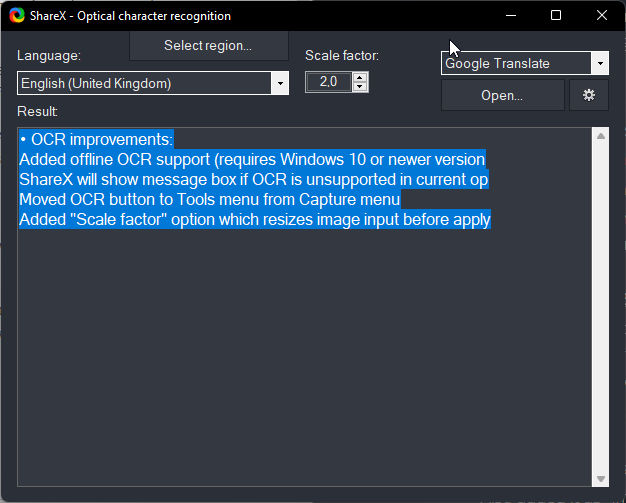Image resolution: width=626 pixels, height=503 pixels.
Task: Focus the Scale factor value field
Action: (329, 83)
